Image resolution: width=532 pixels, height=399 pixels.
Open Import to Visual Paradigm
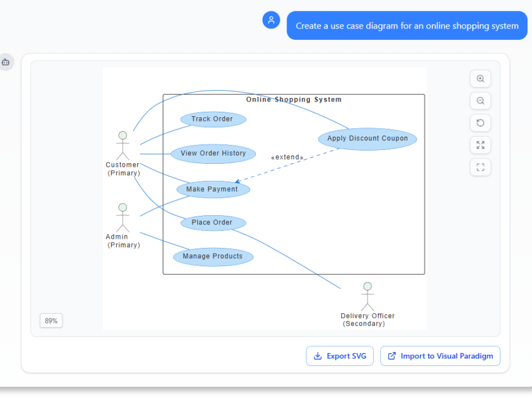[x=440, y=355]
